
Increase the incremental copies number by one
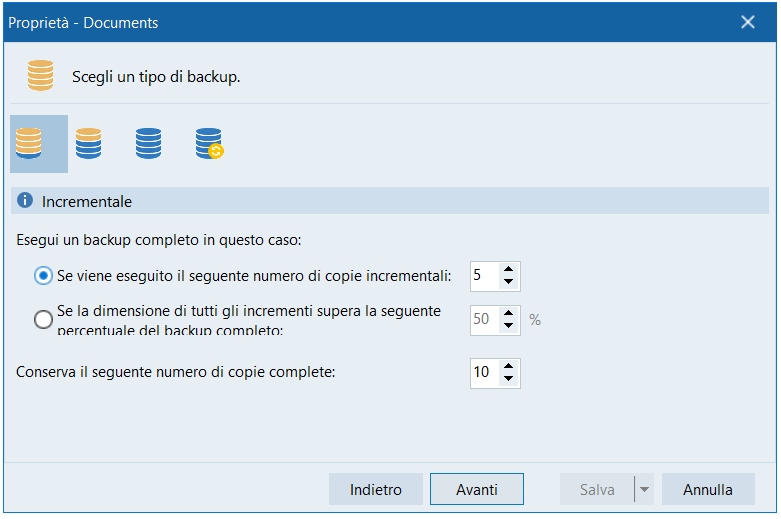tap(509, 269)
